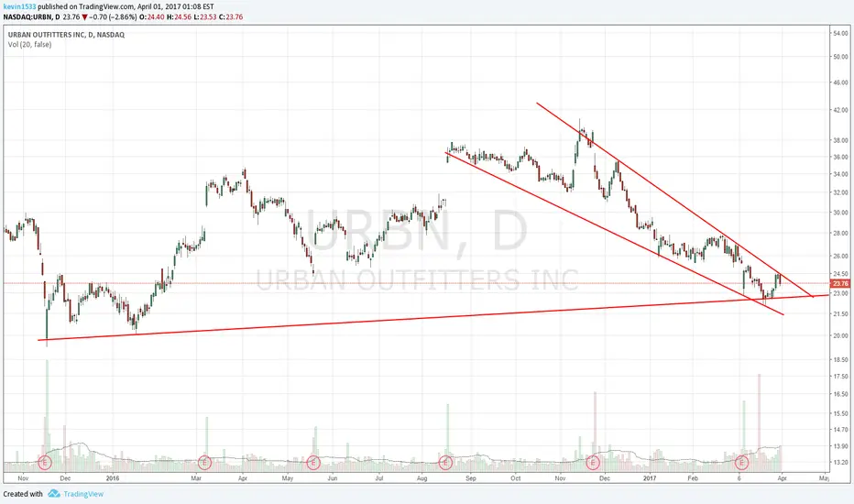Image resolution: width=854 pixels, height=504 pixels.
Task: Click the 20.00 price axis label
Action: 840,335
